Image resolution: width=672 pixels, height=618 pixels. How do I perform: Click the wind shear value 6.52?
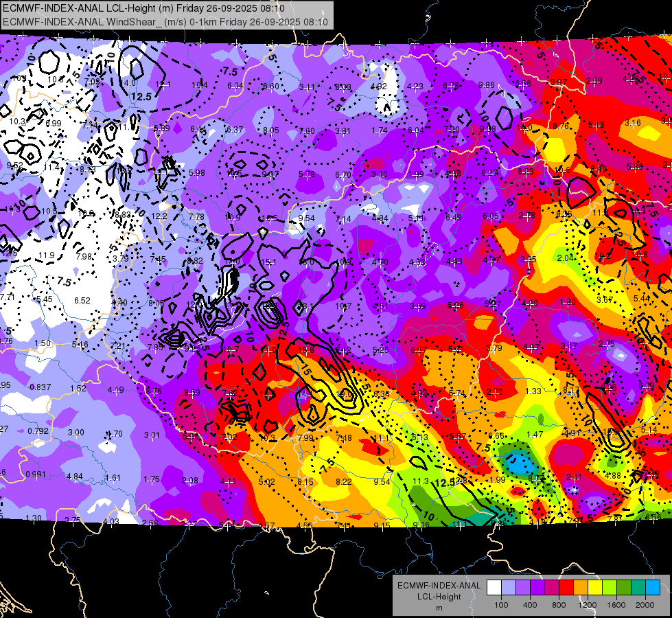coord(82,301)
